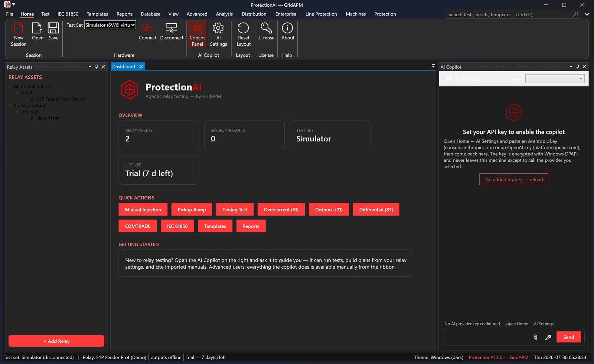The height and width of the screenshot is (364, 594).
Task: Click the red Templates quick action button
Action: pyautogui.click(x=215, y=226)
